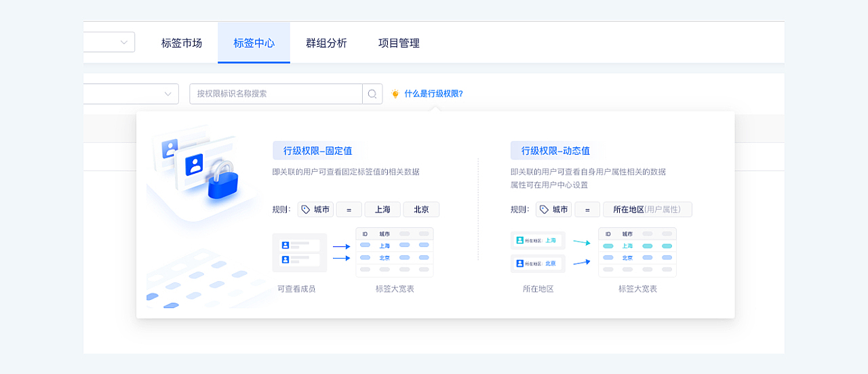Screen dimensions: 868x374
Task: Expand the dropdown left of 标签市场
Action: click(109, 42)
